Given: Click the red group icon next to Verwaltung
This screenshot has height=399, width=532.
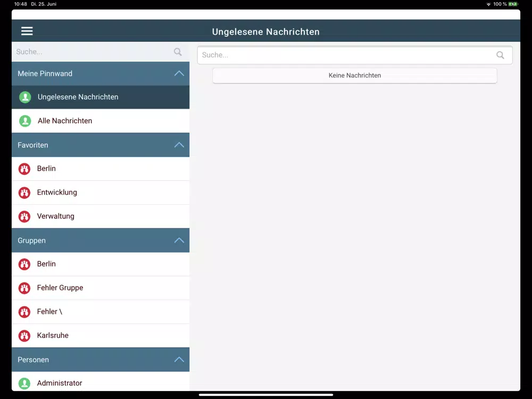Looking at the screenshot, I should click(x=24, y=217).
